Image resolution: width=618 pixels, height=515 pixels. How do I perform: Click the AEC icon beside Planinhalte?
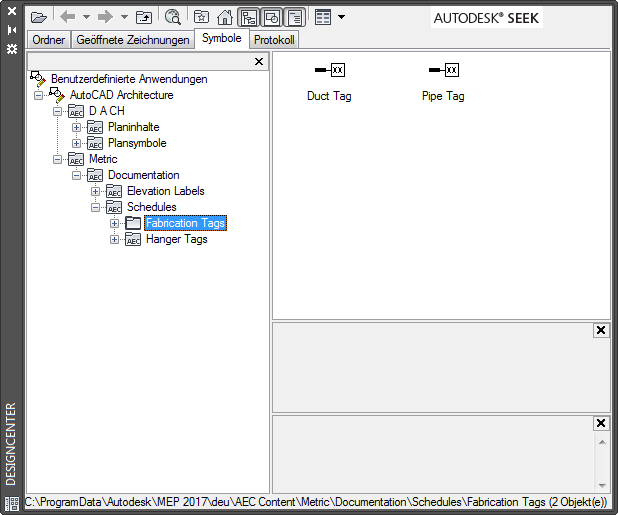pyautogui.click(x=95, y=127)
